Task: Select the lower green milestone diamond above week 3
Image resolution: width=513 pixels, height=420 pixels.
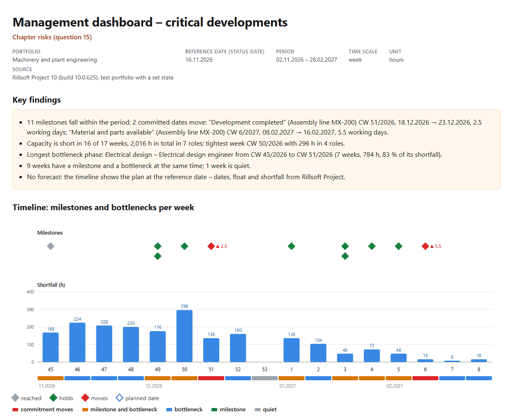Action: point(345,256)
